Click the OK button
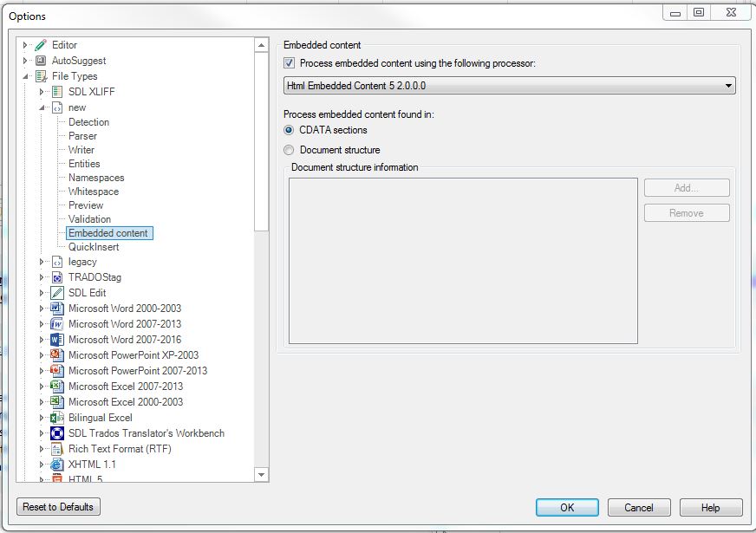756x533 pixels. point(567,508)
